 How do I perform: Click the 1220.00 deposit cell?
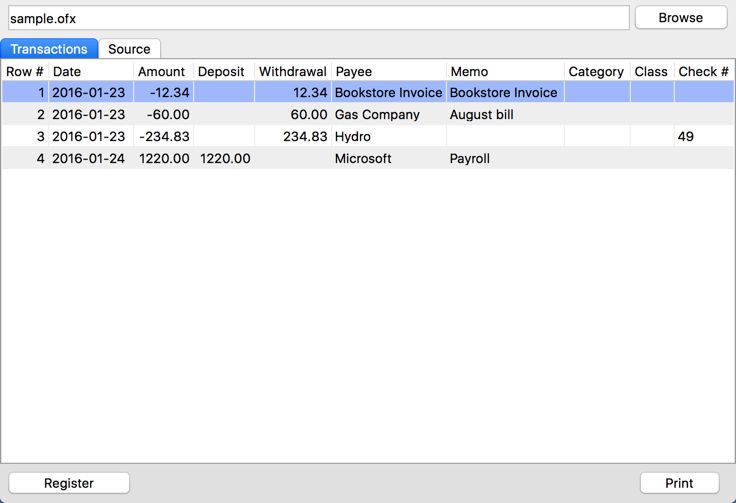(224, 159)
